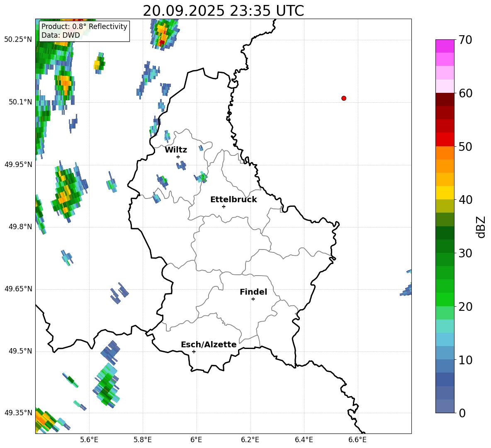Click the small yellow echo left of 5.7°E near 50.2°N

99,63
